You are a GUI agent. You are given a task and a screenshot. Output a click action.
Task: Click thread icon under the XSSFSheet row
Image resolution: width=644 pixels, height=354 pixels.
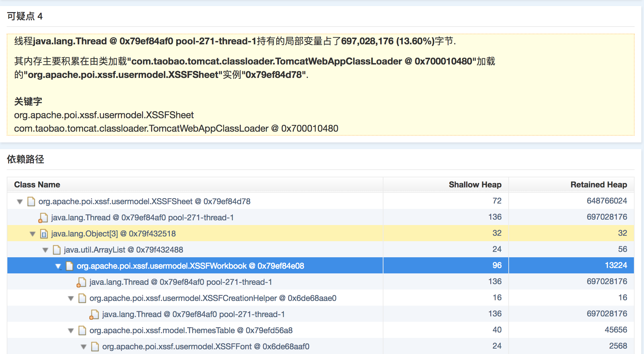(x=43, y=218)
